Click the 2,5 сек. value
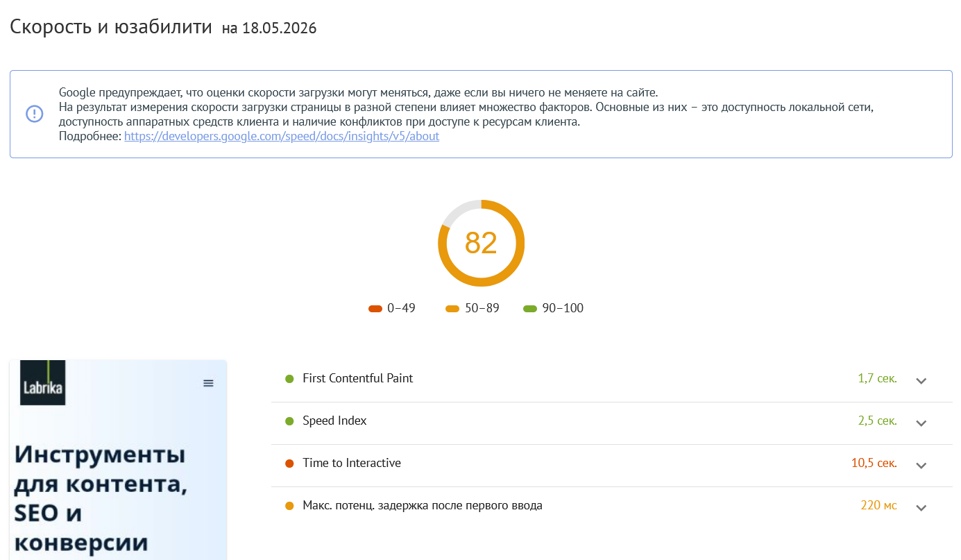Image resolution: width=961 pixels, height=560 pixels. pyautogui.click(x=877, y=421)
